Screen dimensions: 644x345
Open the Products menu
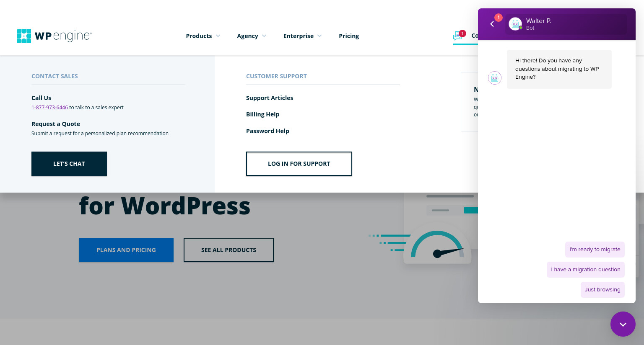pos(199,36)
